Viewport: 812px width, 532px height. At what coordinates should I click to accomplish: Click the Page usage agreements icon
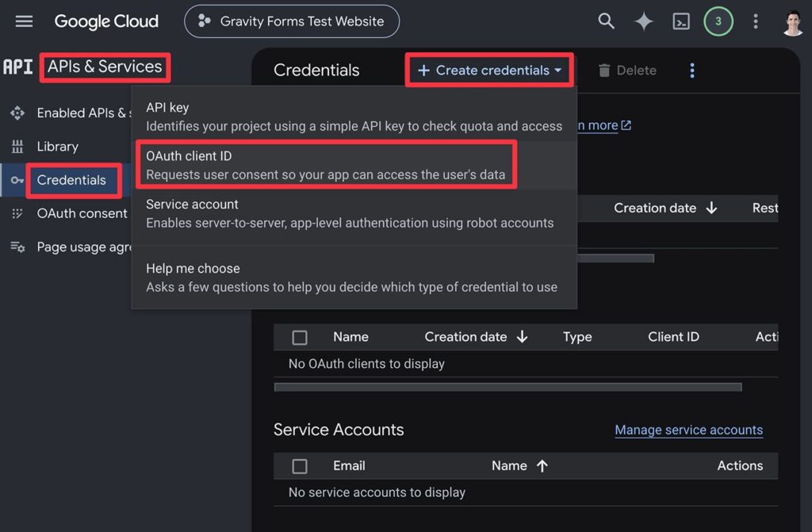[17, 247]
